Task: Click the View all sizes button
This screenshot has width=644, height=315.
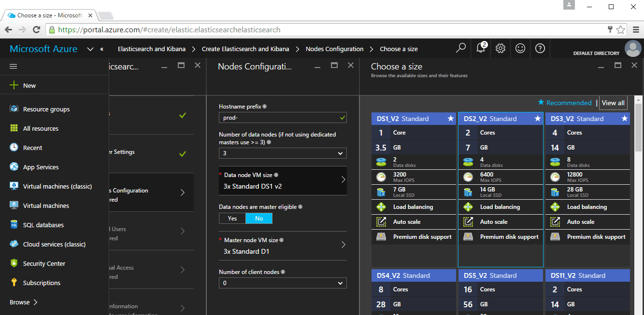Action: (x=613, y=102)
